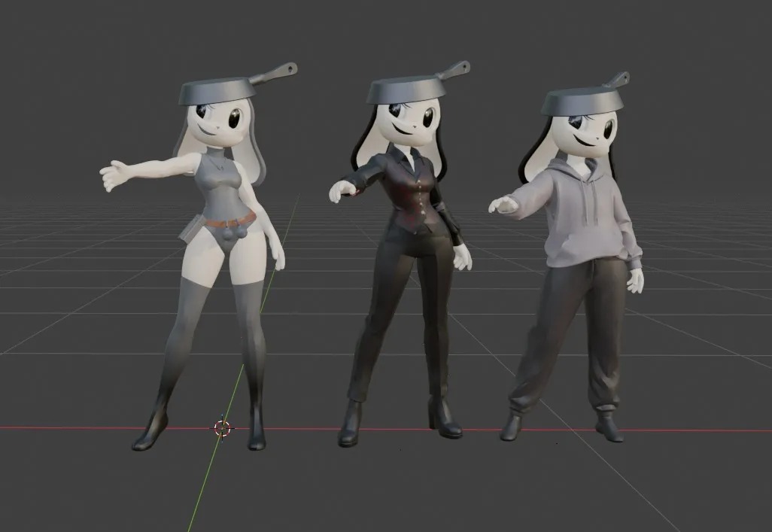
Task: Click the 3D cursor at the origin
Action: [222, 428]
